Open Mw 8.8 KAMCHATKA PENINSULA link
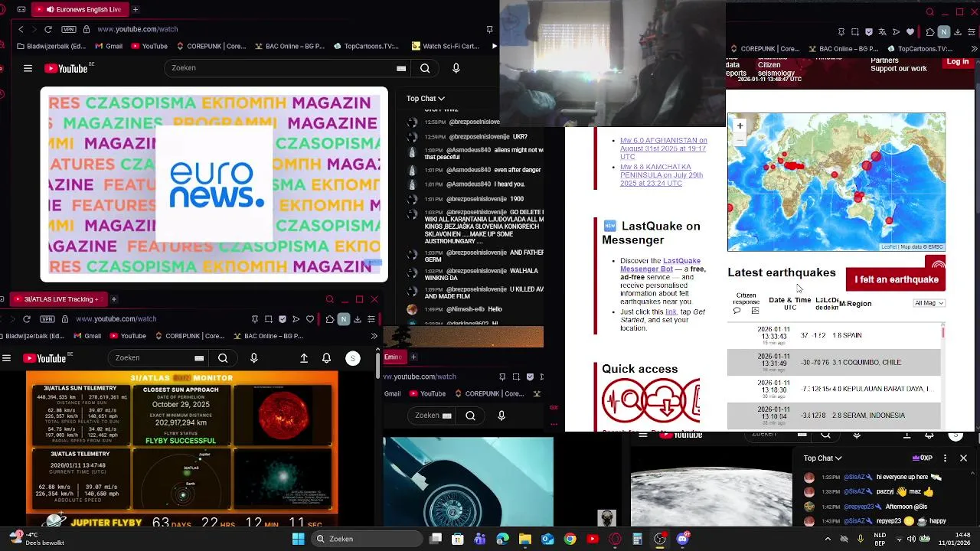The height and width of the screenshot is (551, 980). pyautogui.click(x=661, y=175)
